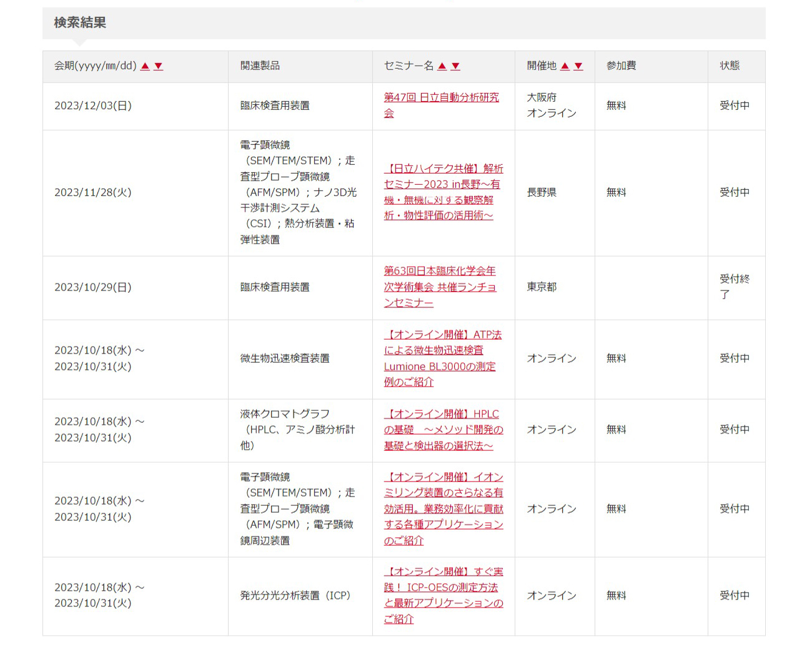Open イオンミリング装置 online seminar link

tap(443, 509)
